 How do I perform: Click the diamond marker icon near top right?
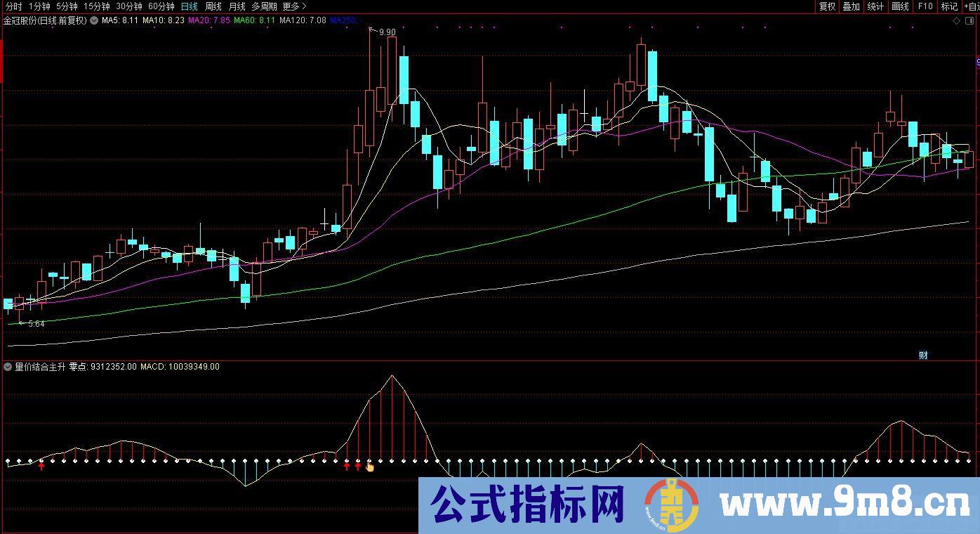pyautogui.click(x=957, y=21)
